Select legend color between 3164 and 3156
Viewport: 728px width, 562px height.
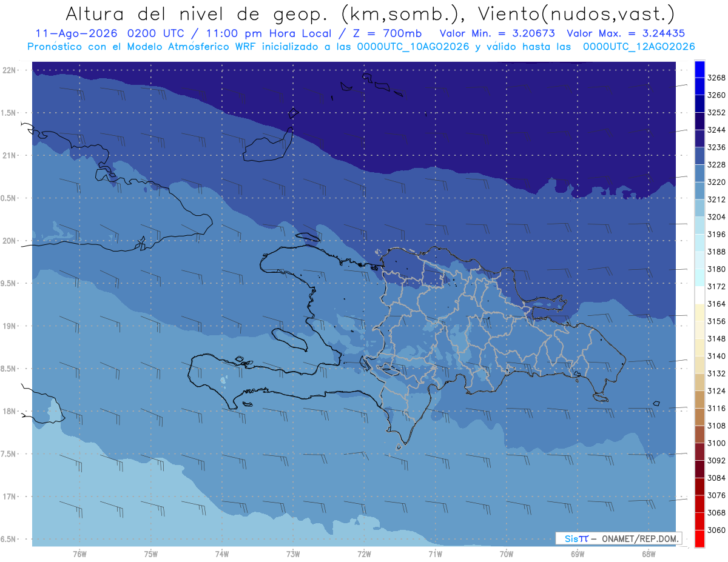click(699, 313)
